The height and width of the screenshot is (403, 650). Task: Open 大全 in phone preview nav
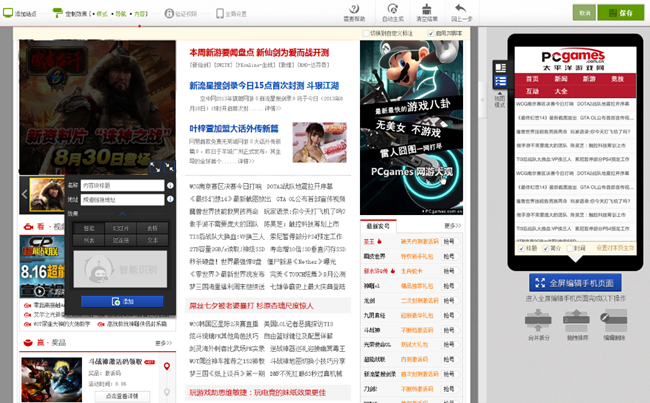(x=560, y=91)
